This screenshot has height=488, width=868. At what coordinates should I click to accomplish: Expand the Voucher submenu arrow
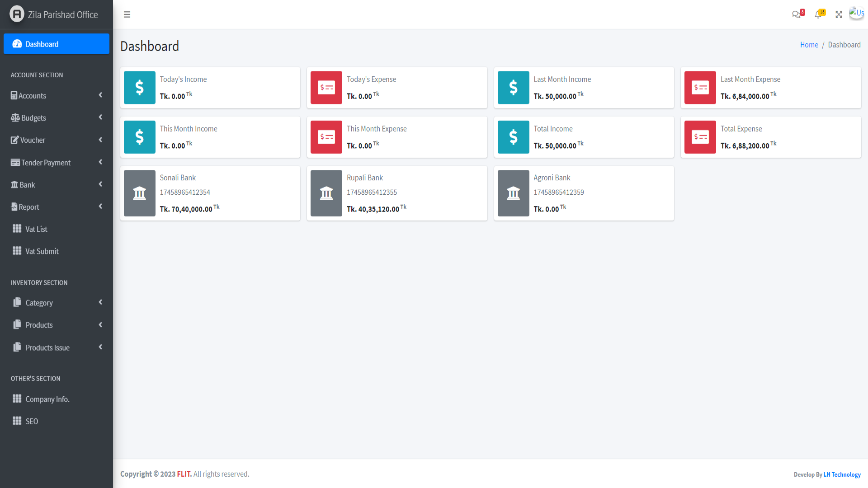[x=100, y=140]
